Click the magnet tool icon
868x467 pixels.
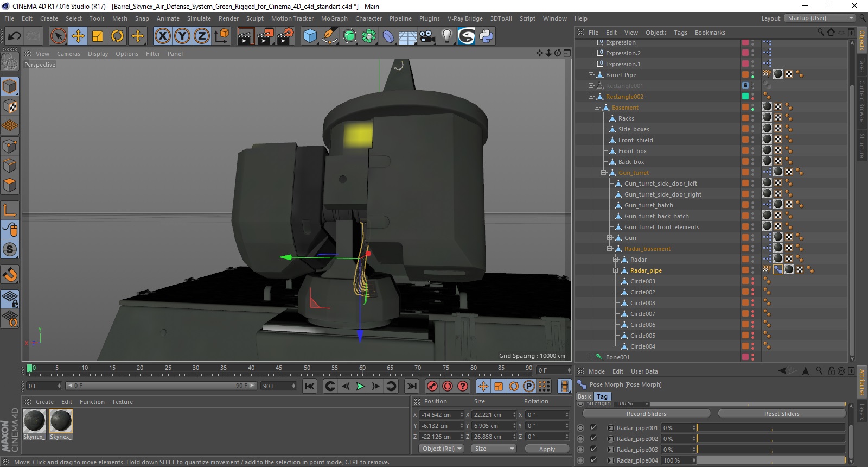point(10,274)
